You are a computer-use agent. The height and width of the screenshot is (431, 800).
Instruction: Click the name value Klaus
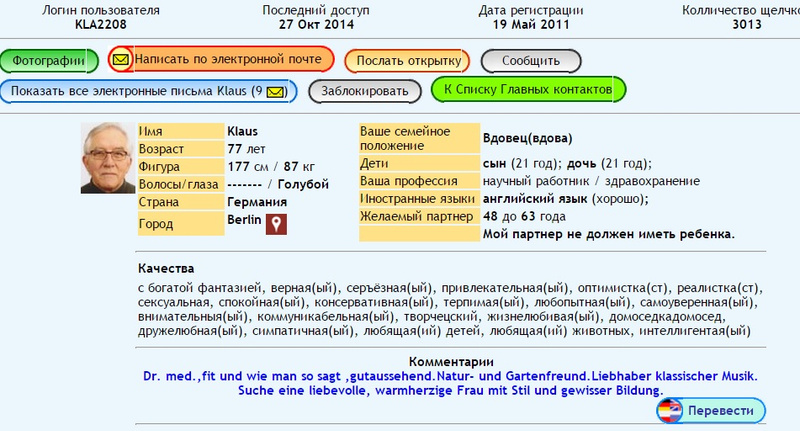coord(242,131)
